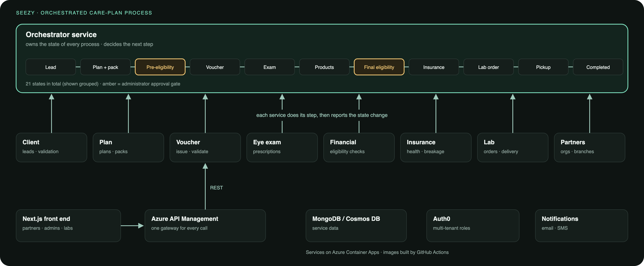Select the amber Final eligibility gate

pyautogui.click(x=379, y=67)
